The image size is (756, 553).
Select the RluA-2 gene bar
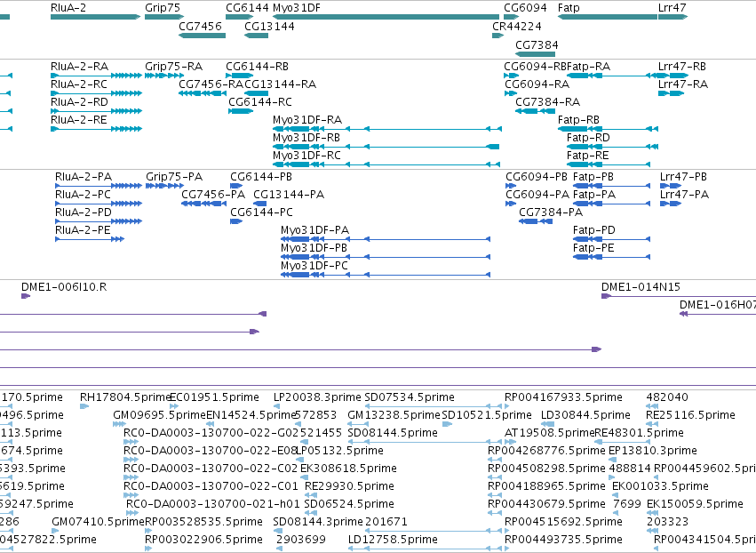[x=95, y=17]
